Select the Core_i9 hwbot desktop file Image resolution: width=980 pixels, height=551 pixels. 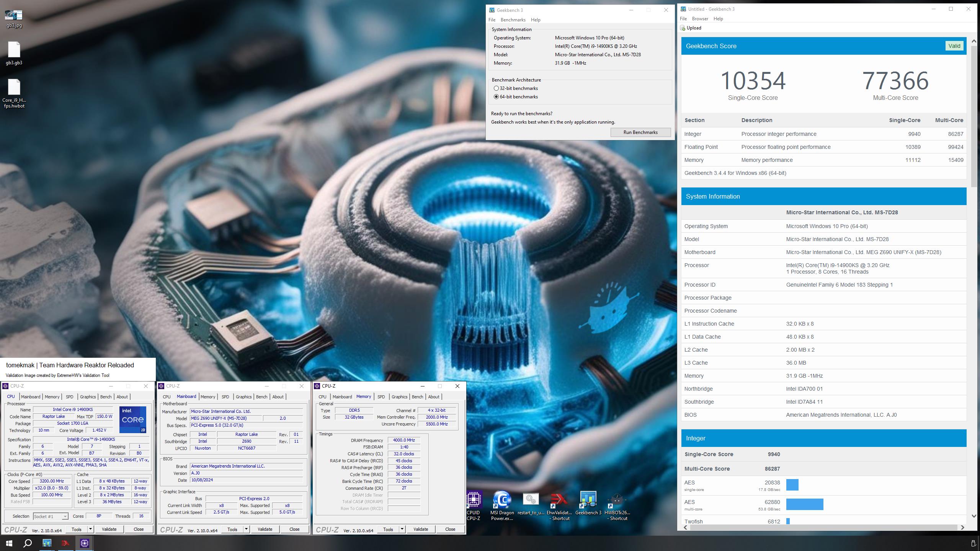[x=14, y=93]
